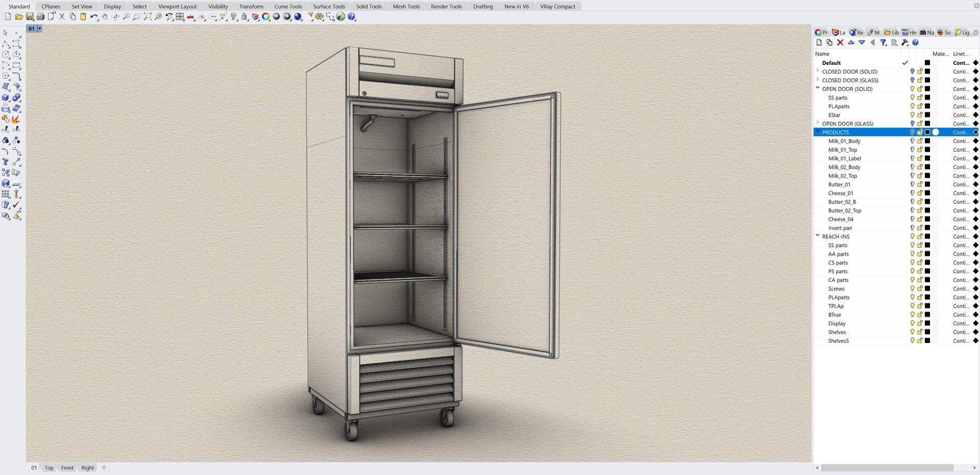The height and width of the screenshot is (475, 980).
Task: Activate the Pan hand tool
Action: pyautogui.click(x=105, y=17)
